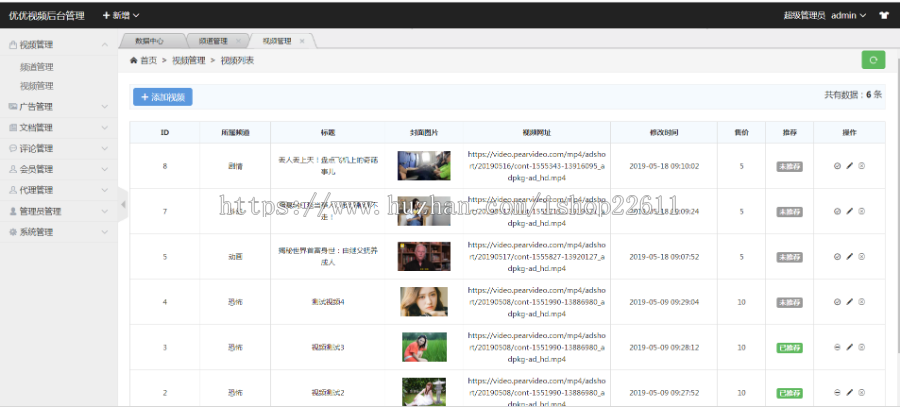Click the channel cell 动画
900x407 pixels.
pyautogui.click(x=235, y=257)
